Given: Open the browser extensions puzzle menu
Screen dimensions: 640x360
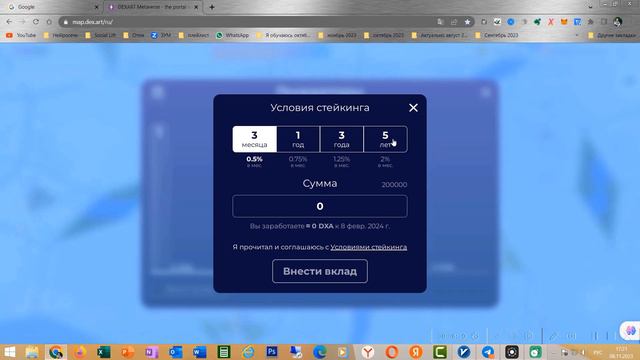Looking at the screenshot, I should click(590, 22).
